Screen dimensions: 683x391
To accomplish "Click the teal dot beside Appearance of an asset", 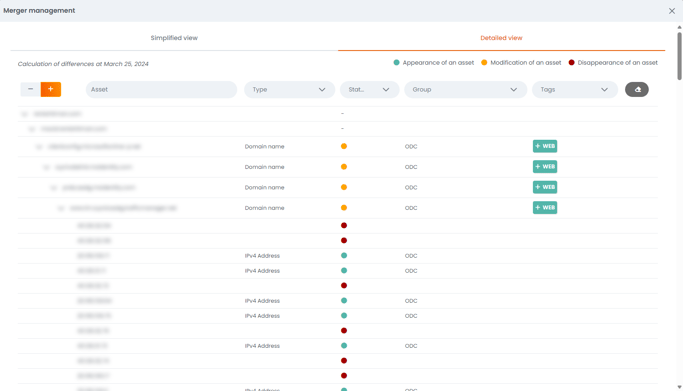I will [396, 63].
